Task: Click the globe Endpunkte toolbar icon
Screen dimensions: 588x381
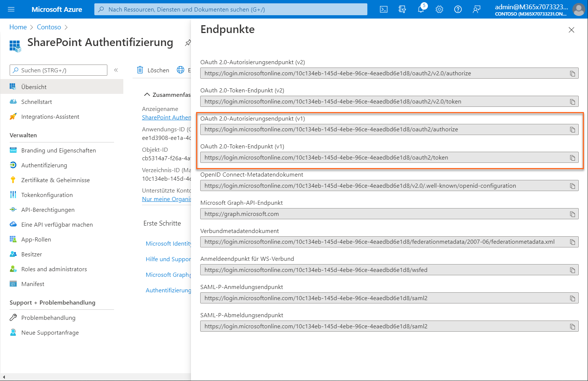Action: [x=181, y=70]
